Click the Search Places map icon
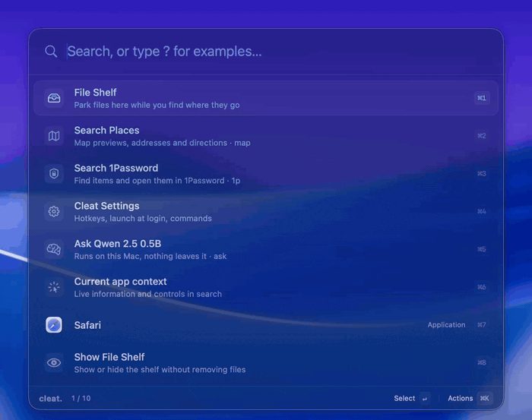The height and width of the screenshot is (420, 532). pos(54,136)
